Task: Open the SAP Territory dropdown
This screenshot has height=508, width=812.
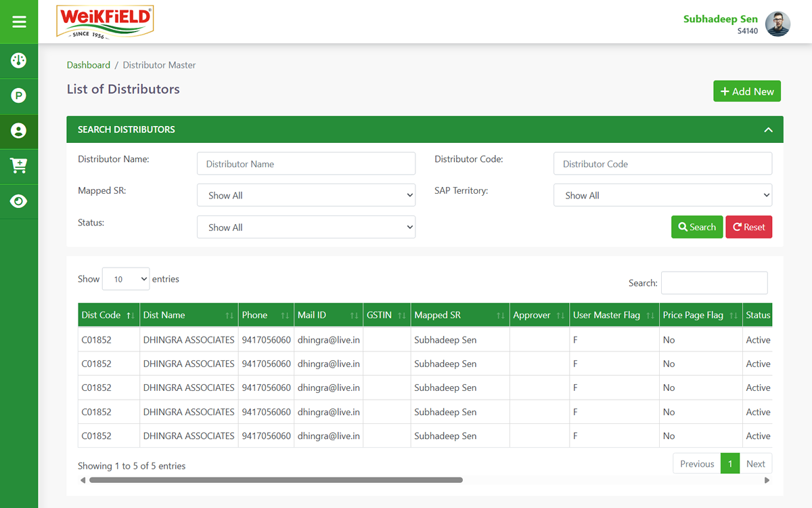Action: [662, 195]
